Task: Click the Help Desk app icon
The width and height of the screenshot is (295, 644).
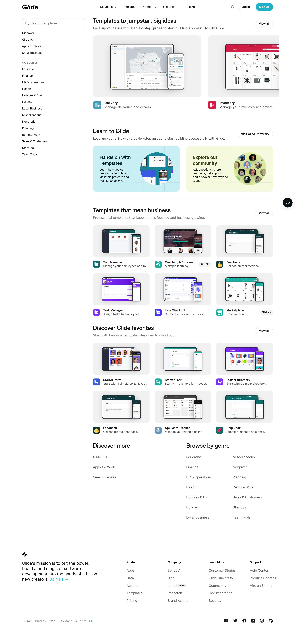Action: (x=220, y=430)
